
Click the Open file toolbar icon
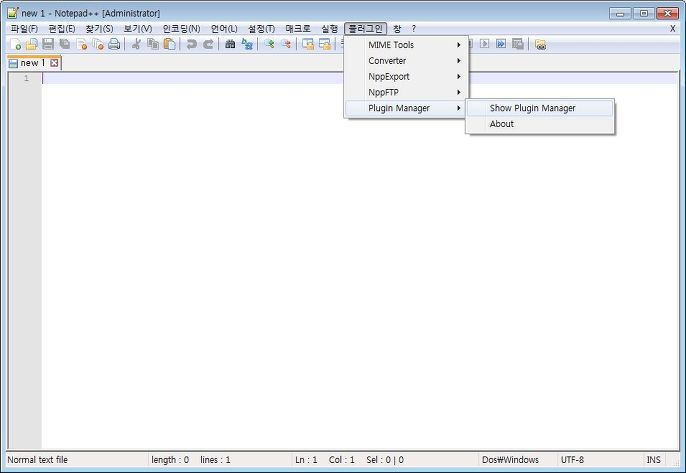pyautogui.click(x=32, y=44)
